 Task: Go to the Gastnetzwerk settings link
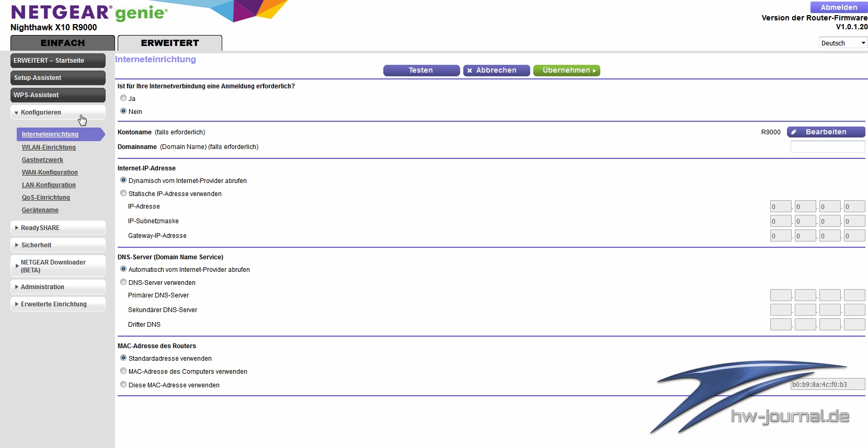point(42,160)
